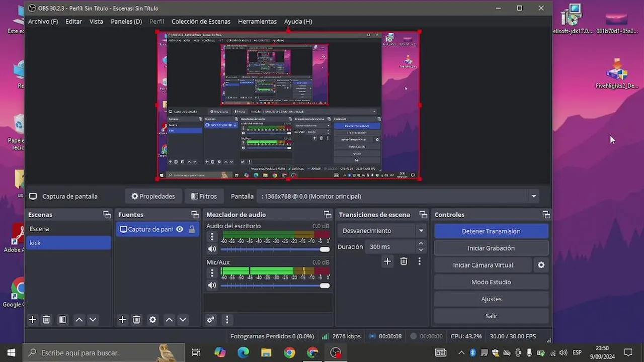Add a new scene transition
Image resolution: width=644 pixels, height=362 pixels.
click(387, 261)
